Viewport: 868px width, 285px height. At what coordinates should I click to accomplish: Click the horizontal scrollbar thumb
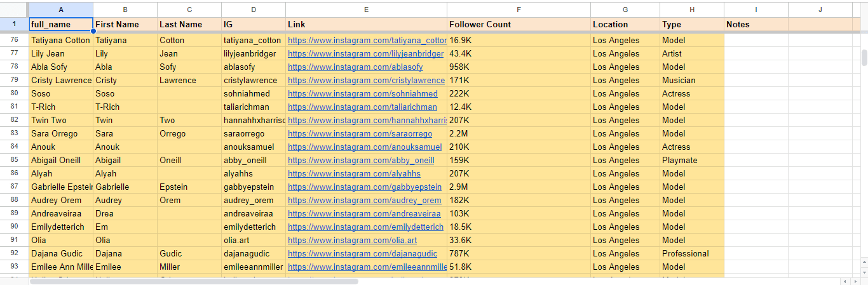point(194,281)
